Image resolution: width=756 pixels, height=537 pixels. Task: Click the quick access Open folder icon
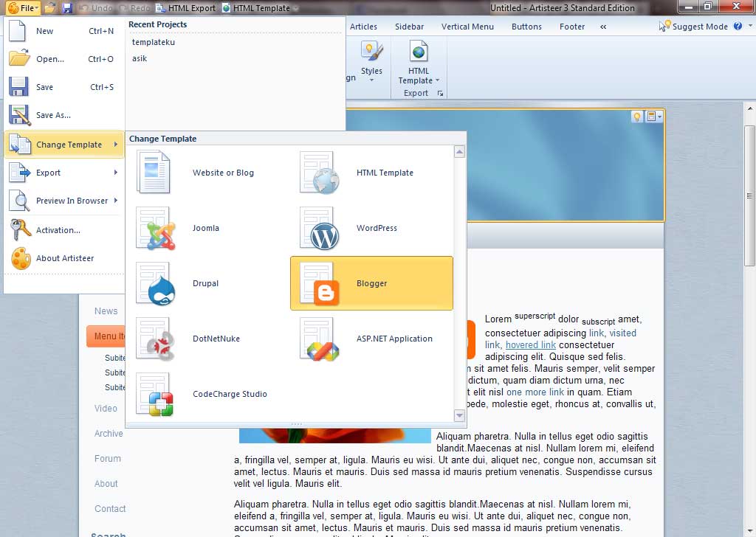(x=50, y=7)
